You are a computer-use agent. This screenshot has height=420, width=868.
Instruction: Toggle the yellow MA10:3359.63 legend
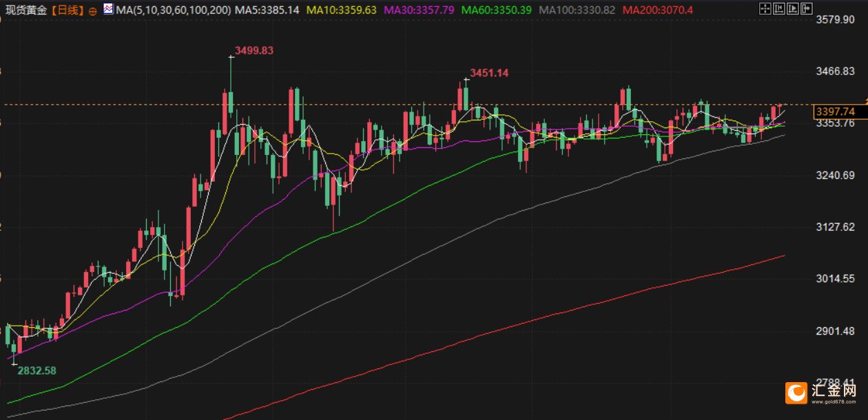341,10
